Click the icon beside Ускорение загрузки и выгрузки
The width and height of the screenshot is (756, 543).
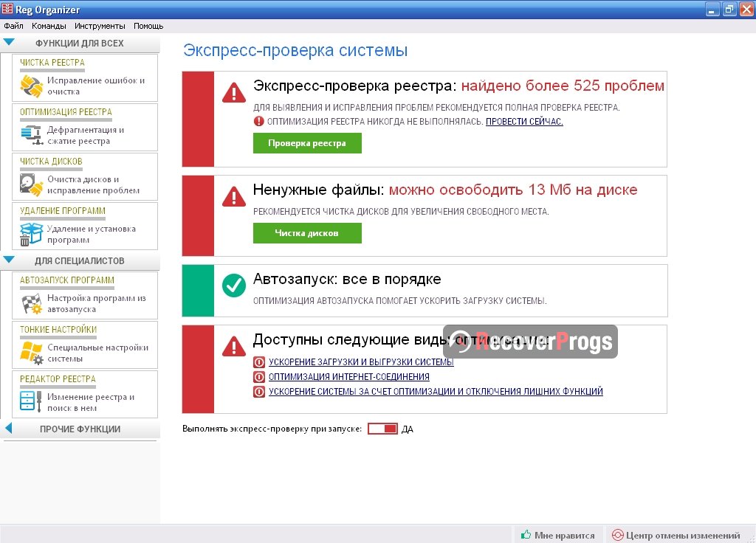(x=259, y=362)
